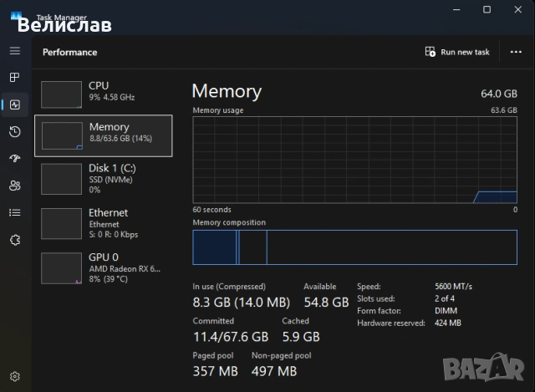This screenshot has height=392, width=535.
Task: Open the Processes page from sidebar
Action: click(x=14, y=78)
